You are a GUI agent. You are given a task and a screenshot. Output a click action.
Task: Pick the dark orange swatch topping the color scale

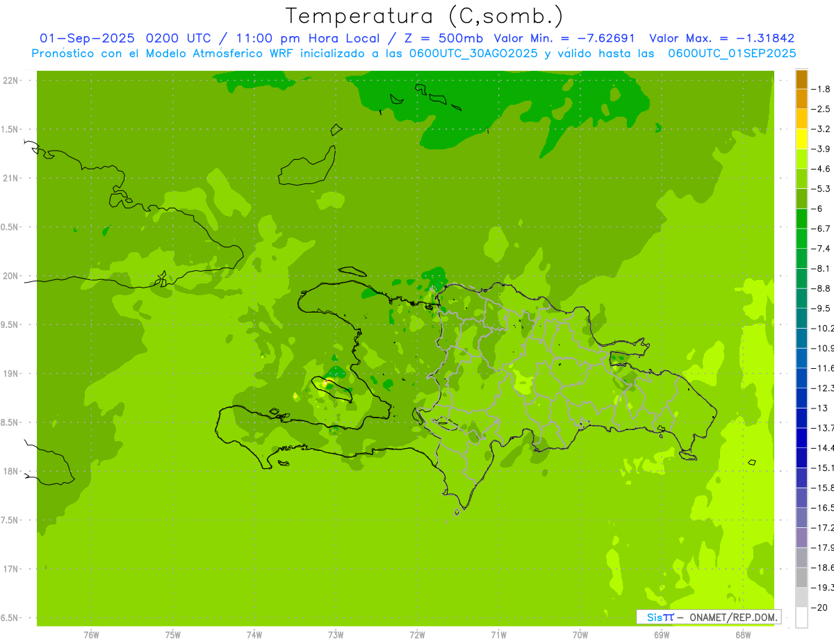click(x=801, y=79)
